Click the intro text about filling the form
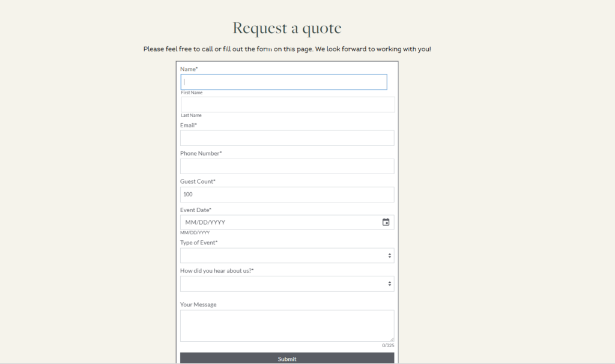 point(286,49)
